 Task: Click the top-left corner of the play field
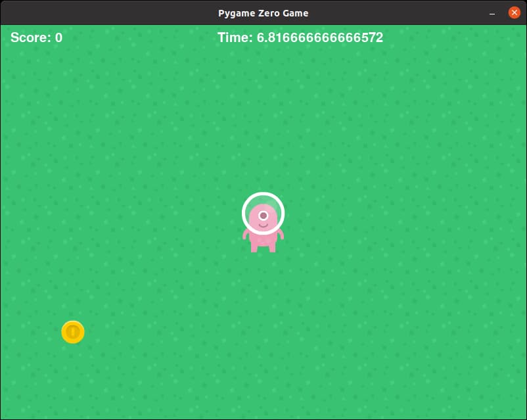pos(10,30)
